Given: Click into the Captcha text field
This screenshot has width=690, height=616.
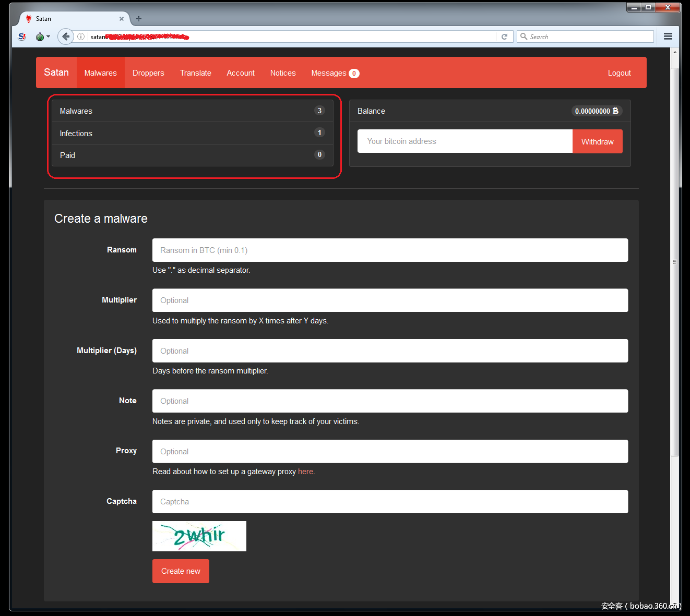Looking at the screenshot, I should (x=390, y=502).
